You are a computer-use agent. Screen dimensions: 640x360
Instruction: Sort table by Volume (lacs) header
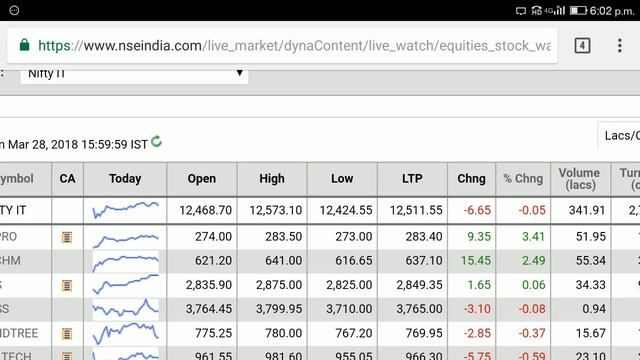[580, 179]
